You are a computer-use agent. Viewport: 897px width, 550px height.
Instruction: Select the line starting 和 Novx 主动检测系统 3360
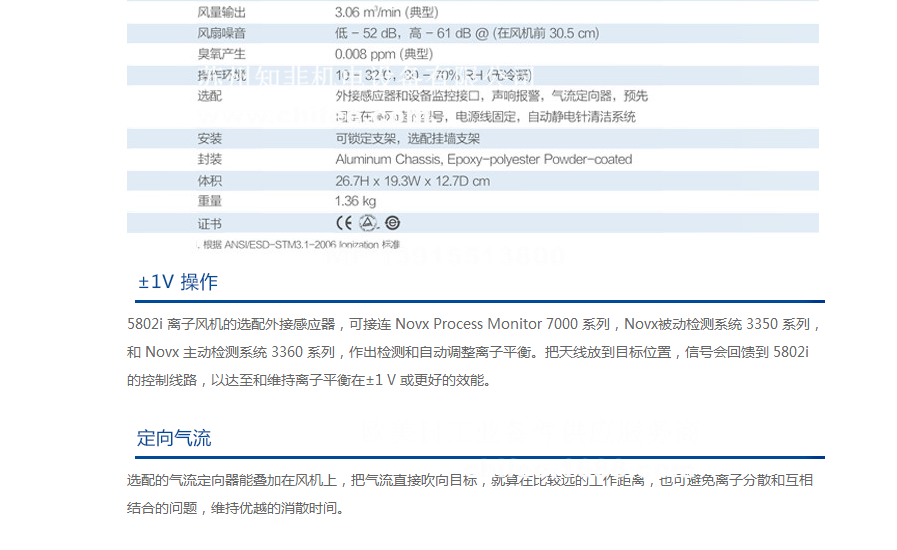pyautogui.click(x=468, y=352)
